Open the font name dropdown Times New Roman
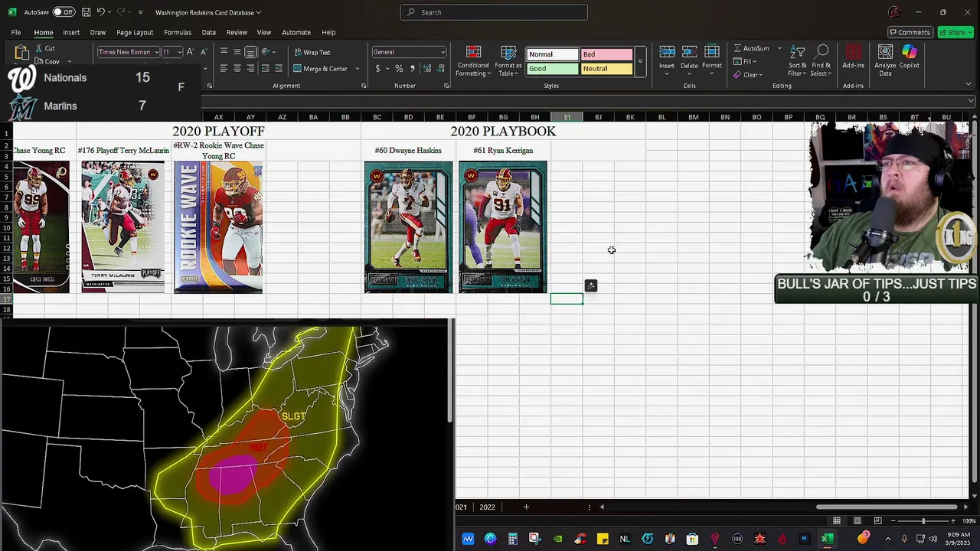Screen dimensions: 980x551 156,52
